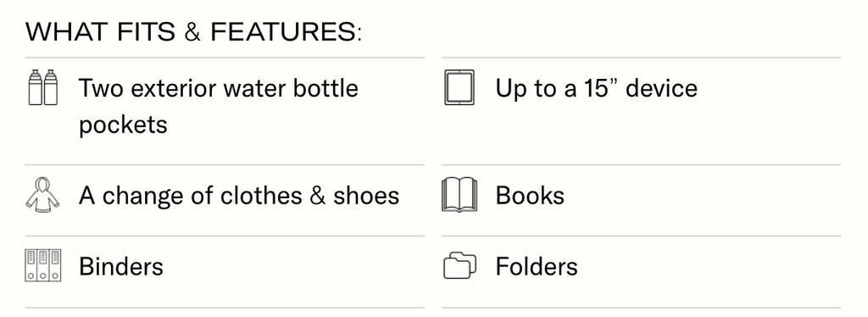Click the word 'FEATURES' in the heading
The width and height of the screenshot is (868, 317).
tap(283, 32)
